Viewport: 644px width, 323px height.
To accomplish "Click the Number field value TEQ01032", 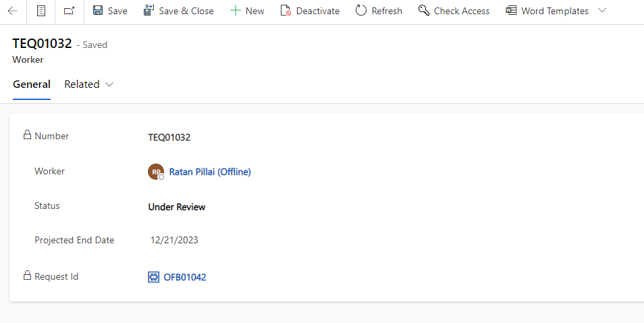I will (169, 137).
